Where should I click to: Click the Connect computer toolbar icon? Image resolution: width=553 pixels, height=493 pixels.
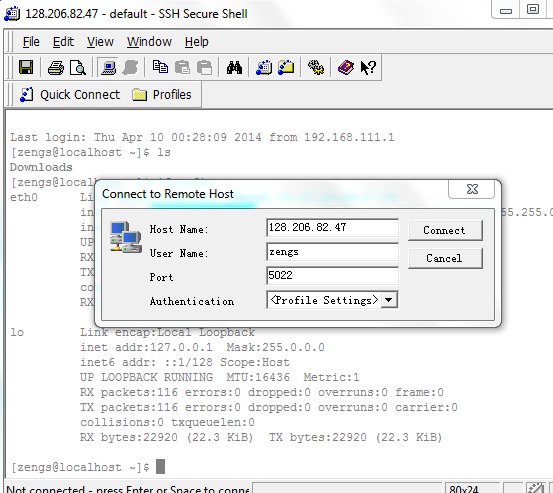point(108,67)
